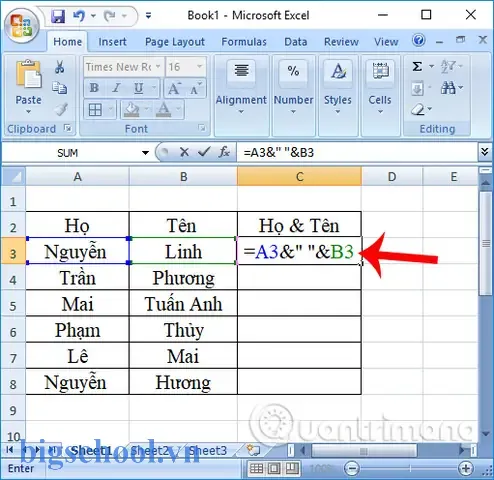Switch to Page Layout view in status bar
The width and height of the screenshot is (494, 480).
274,468
